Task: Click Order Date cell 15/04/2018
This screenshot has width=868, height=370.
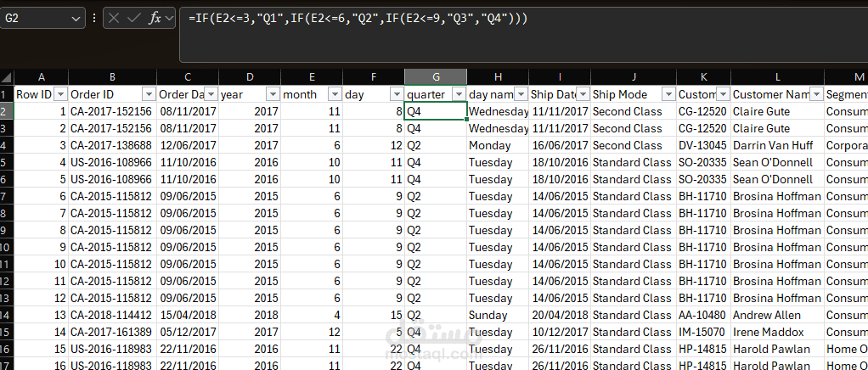Action: [188, 315]
